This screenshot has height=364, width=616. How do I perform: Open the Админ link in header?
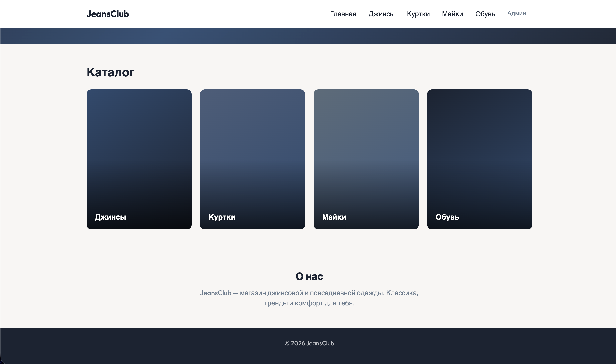point(516,13)
